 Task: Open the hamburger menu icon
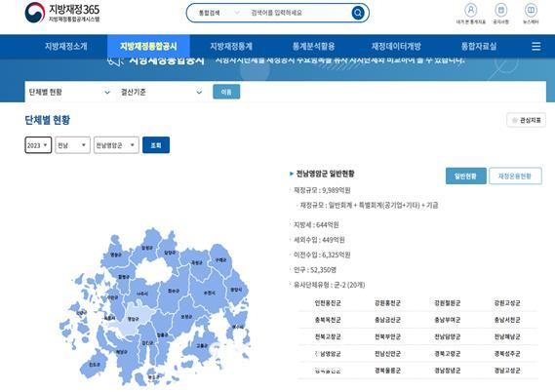(x=535, y=47)
